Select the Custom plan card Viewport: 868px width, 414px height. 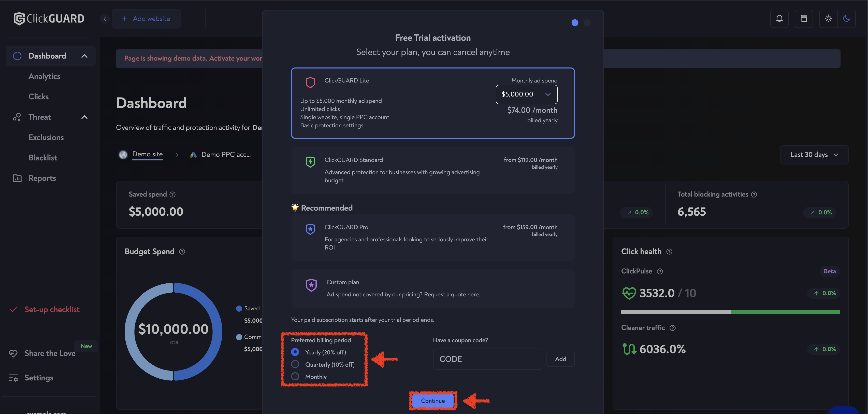(433, 288)
